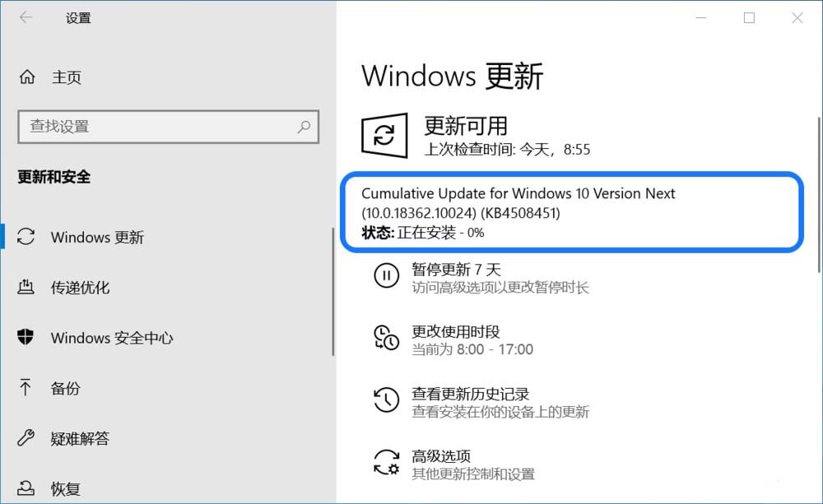The image size is (823, 504).
Task: Open Windows 安全中心 section
Action: [111, 338]
